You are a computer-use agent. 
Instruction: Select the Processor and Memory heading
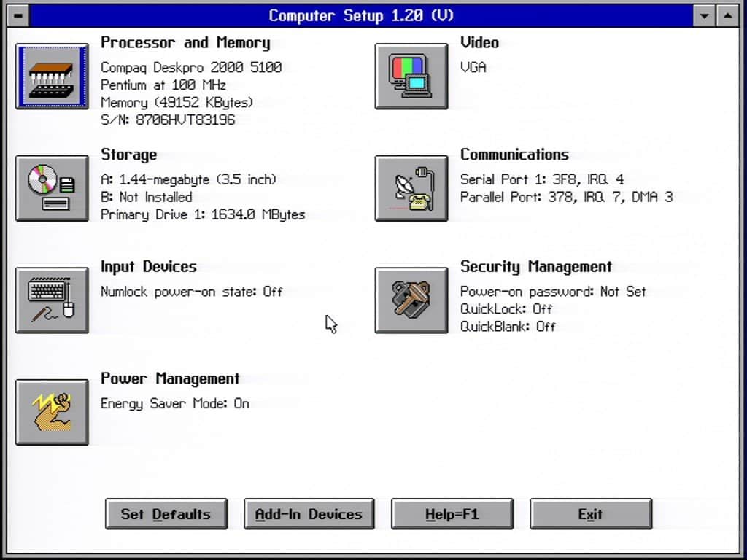pyautogui.click(x=185, y=42)
